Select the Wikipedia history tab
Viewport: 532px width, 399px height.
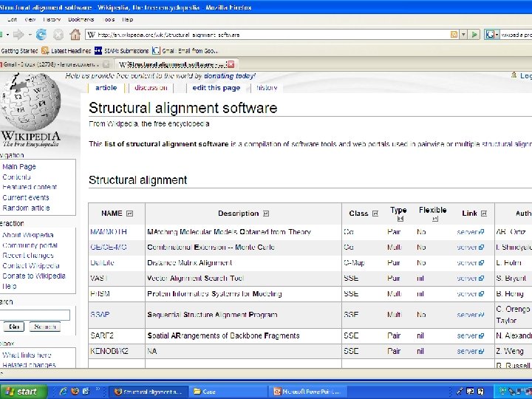pyautogui.click(x=267, y=88)
